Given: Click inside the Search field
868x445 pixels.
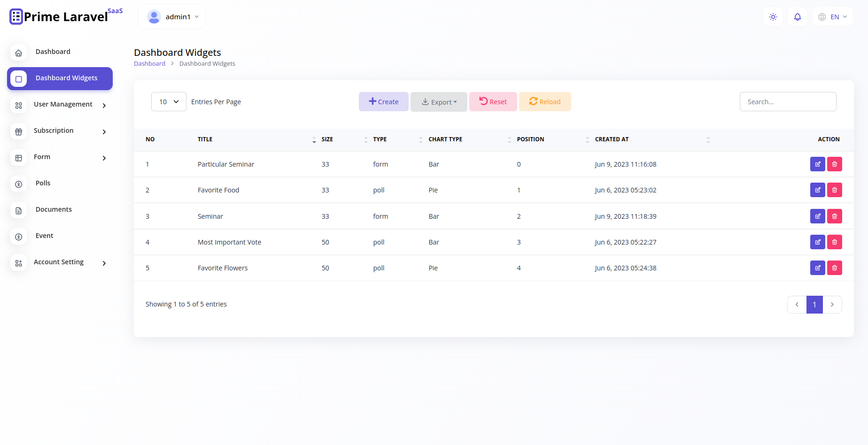Looking at the screenshot, I should (788, 101).
